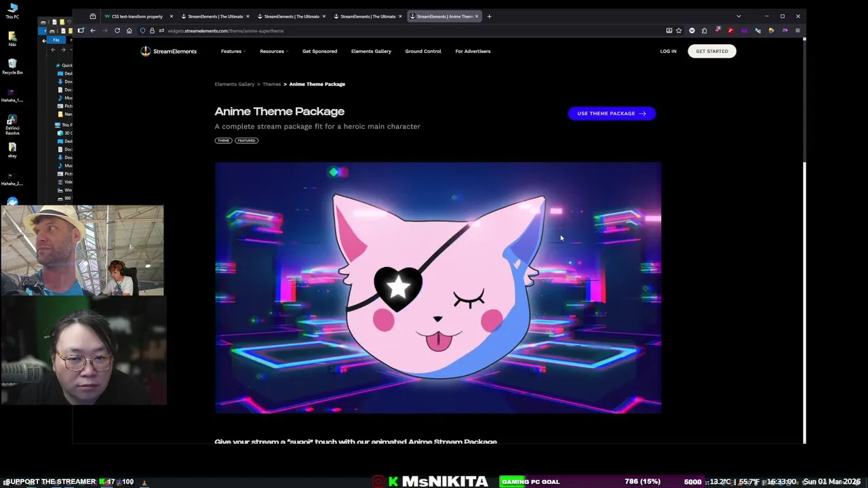The image size is (868, 488).
Task: Open the Recycle Bin desktop icon
Action: tap(12, 66)
